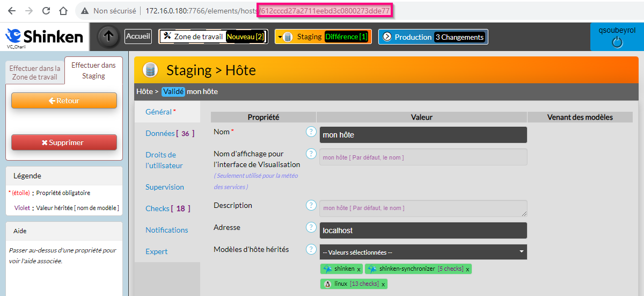Expand the Staging menu arrow
Image resolution: width=644 pixels, height=296 pixels.
[x=280, y=37]
